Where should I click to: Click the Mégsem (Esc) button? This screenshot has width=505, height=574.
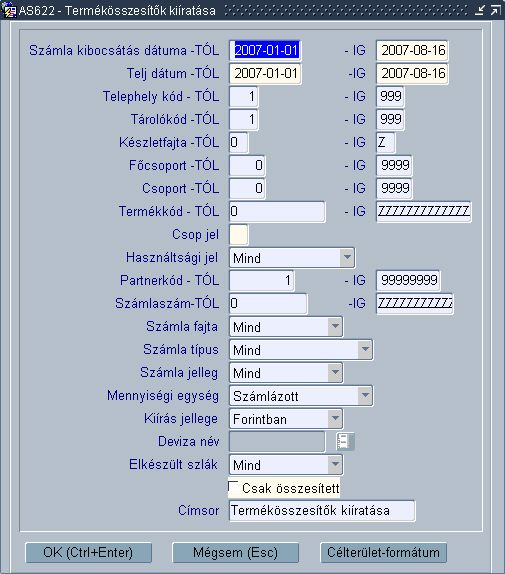coord(235,552)
